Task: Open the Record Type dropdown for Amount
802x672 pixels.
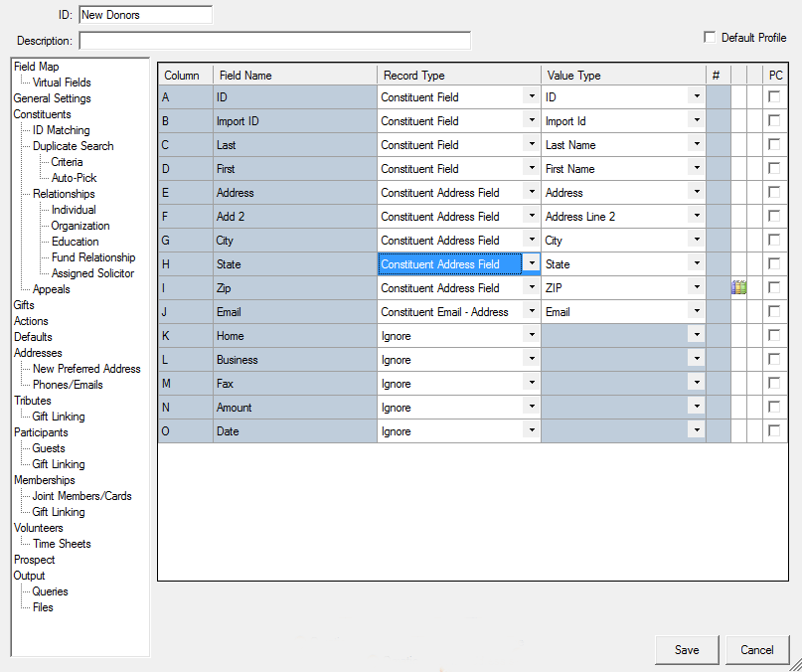Action: [532, 407]
